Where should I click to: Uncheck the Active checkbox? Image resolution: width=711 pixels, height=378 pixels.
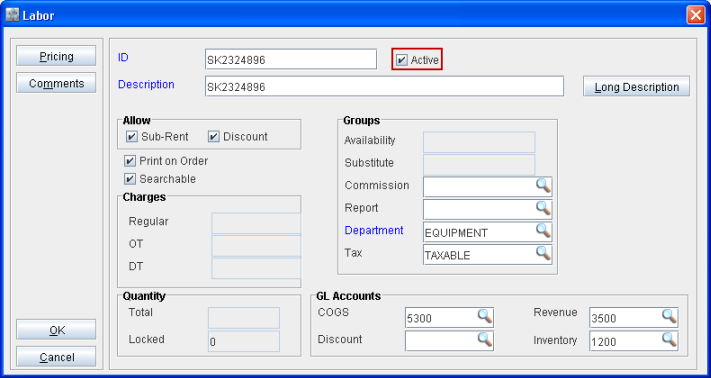pyautogui.click(x=401, y=60)
